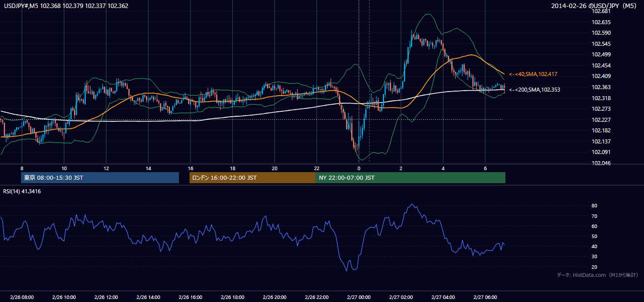Click price axis value 102.681
Image resolution: width=644 pixels, height=302 pixels.
tap(601, 11)
